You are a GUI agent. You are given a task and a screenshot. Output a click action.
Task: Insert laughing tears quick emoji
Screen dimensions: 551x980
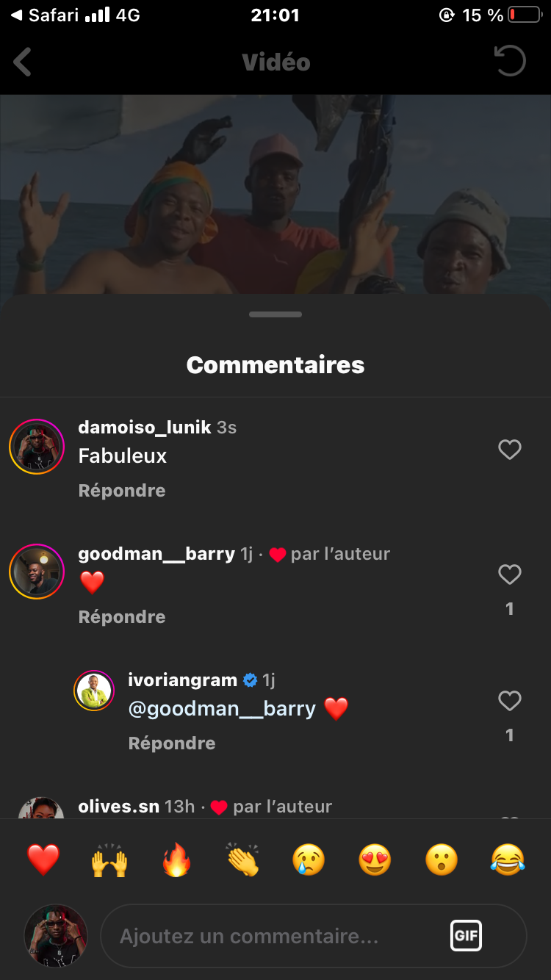(x=508, y=859)
